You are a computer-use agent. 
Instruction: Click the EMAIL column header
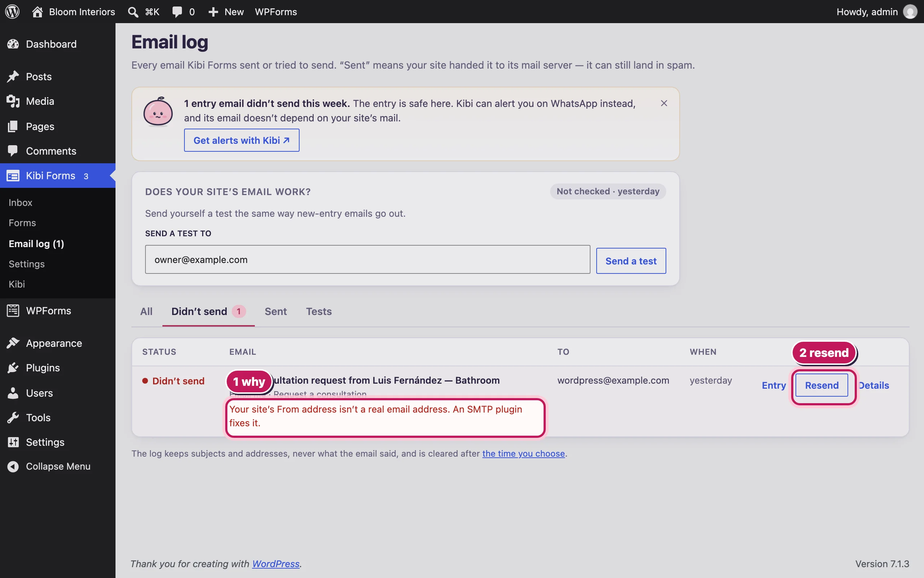(x=243, y=352)
